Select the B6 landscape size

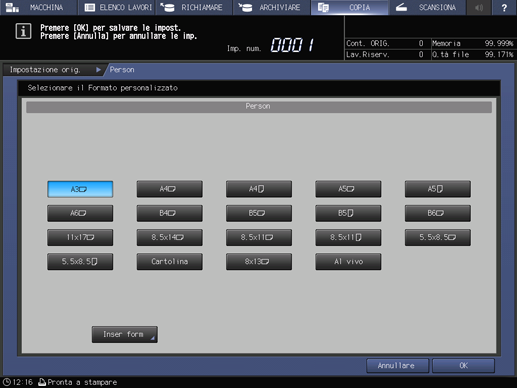[438, 213]
